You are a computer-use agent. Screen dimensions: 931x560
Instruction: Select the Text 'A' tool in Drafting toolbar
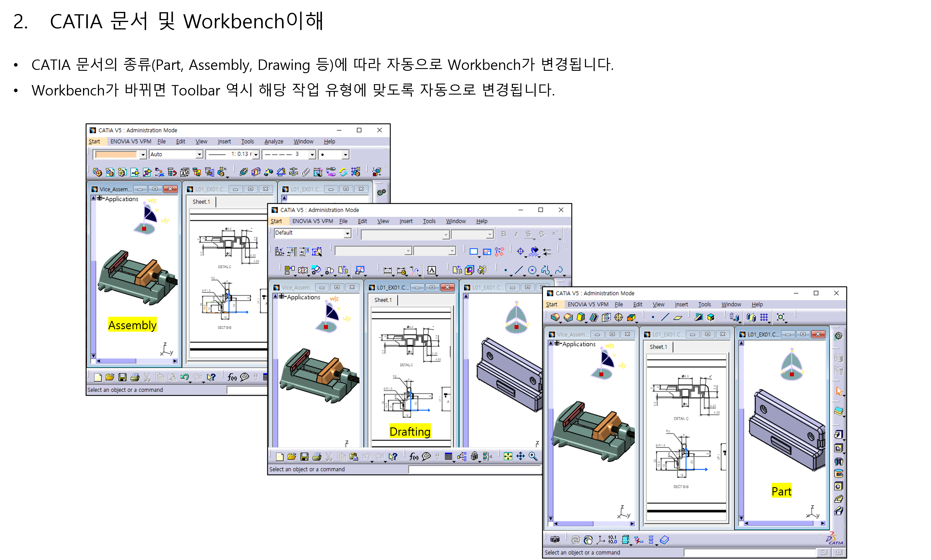(x=431, y=270)
